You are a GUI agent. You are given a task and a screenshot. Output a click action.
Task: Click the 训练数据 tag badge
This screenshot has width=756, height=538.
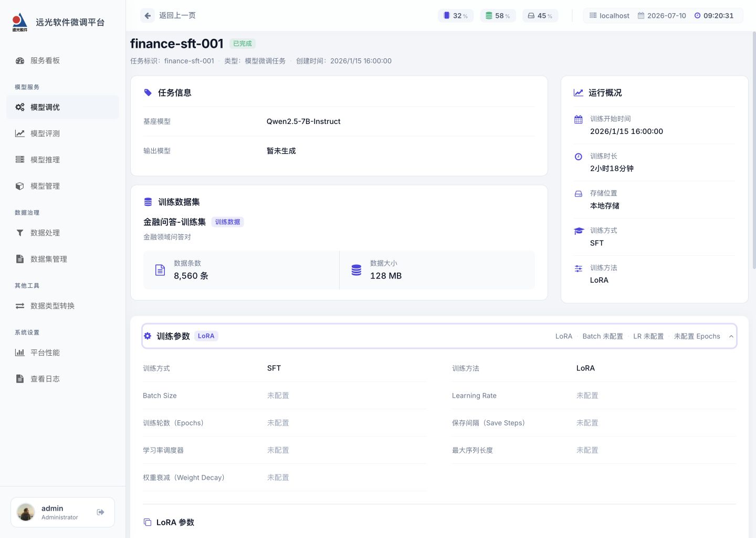click(227, 222)
